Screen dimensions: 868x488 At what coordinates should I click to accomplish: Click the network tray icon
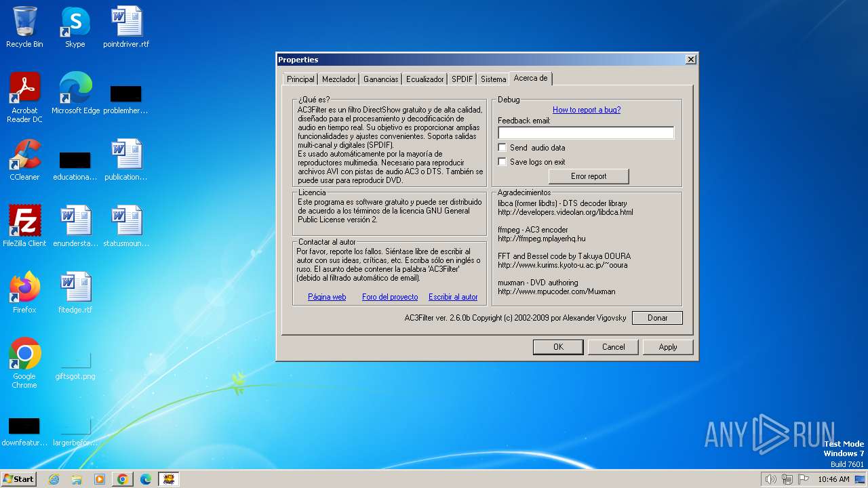click(787, 479)
